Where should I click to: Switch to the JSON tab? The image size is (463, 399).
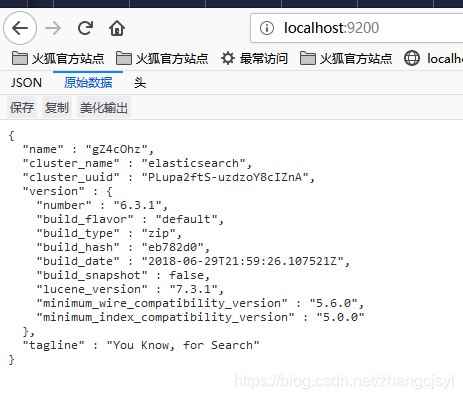pos(26,83)
